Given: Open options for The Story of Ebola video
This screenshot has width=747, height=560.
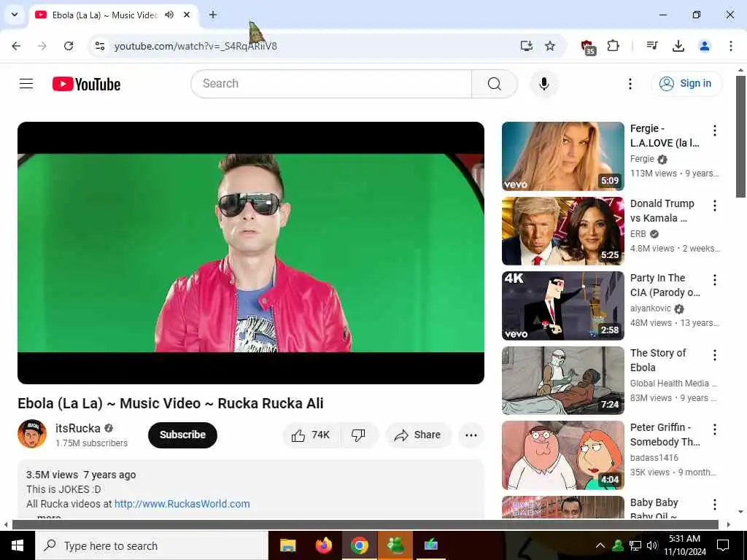Looking at the screenshot, I should click(x=714, y=355).
